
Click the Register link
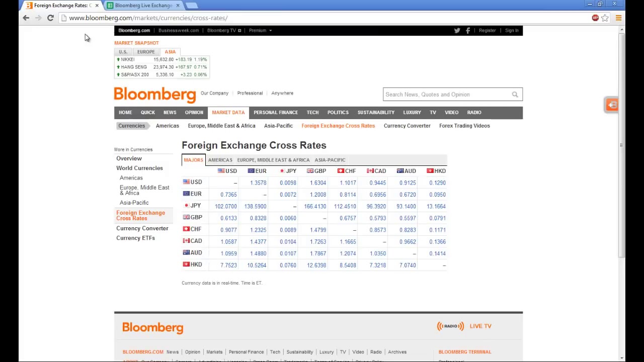(x=487, y=31)
